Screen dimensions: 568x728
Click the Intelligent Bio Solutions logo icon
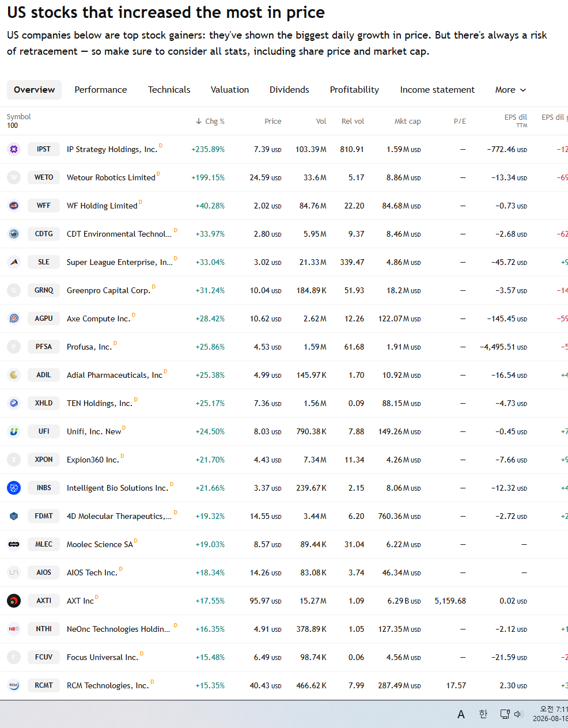tap(14, 488)
